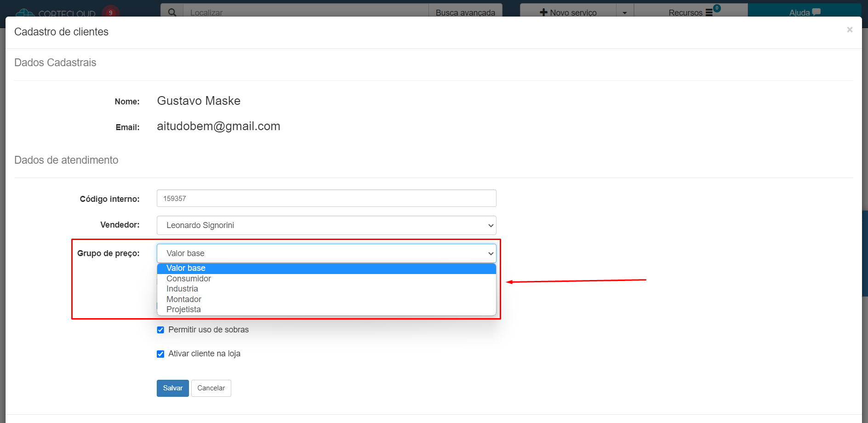This screenshot has width=868, height=423.
Task: Expand the Grupo de preço combo box
Action: pos(326,253)
